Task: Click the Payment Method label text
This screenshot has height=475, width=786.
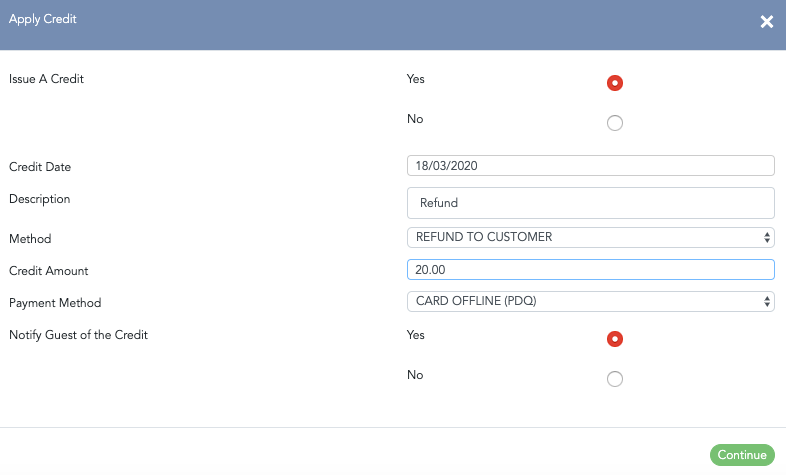Action: [55, 303]
